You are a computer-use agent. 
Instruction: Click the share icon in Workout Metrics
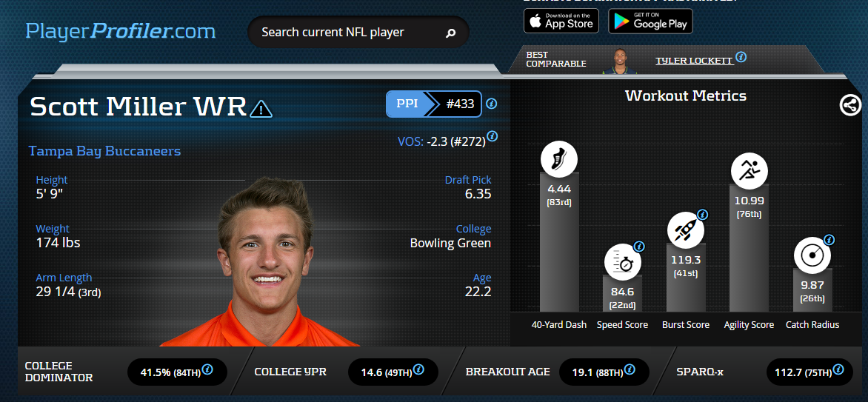850,104
